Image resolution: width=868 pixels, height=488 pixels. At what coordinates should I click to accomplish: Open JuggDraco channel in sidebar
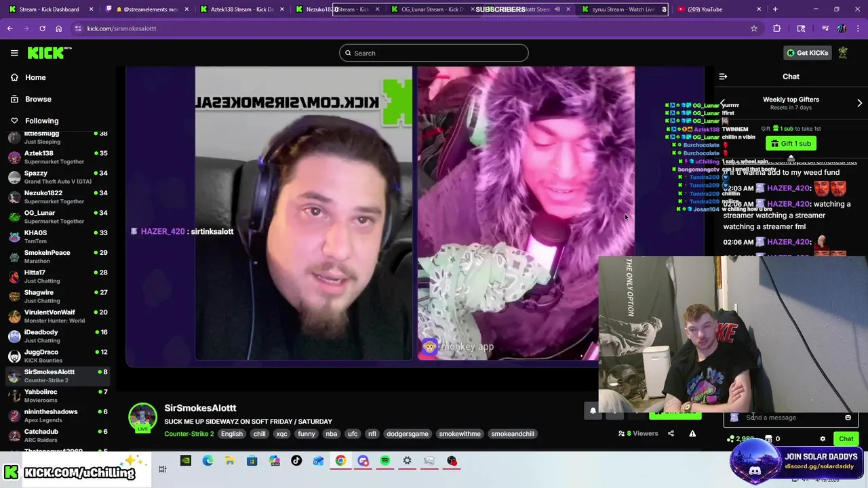click(58, 356)
